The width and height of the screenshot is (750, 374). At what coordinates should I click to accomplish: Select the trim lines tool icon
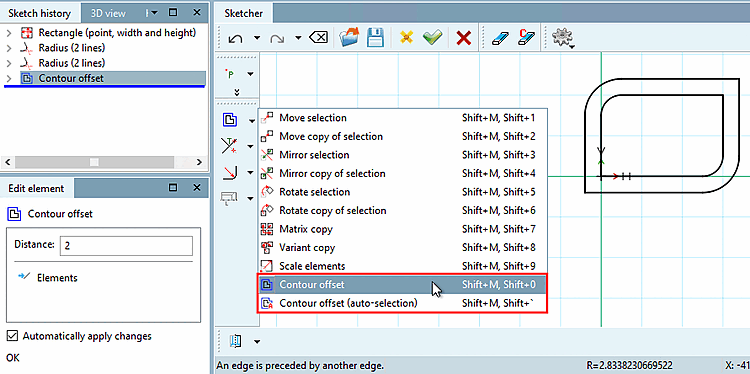pos(230,146)
